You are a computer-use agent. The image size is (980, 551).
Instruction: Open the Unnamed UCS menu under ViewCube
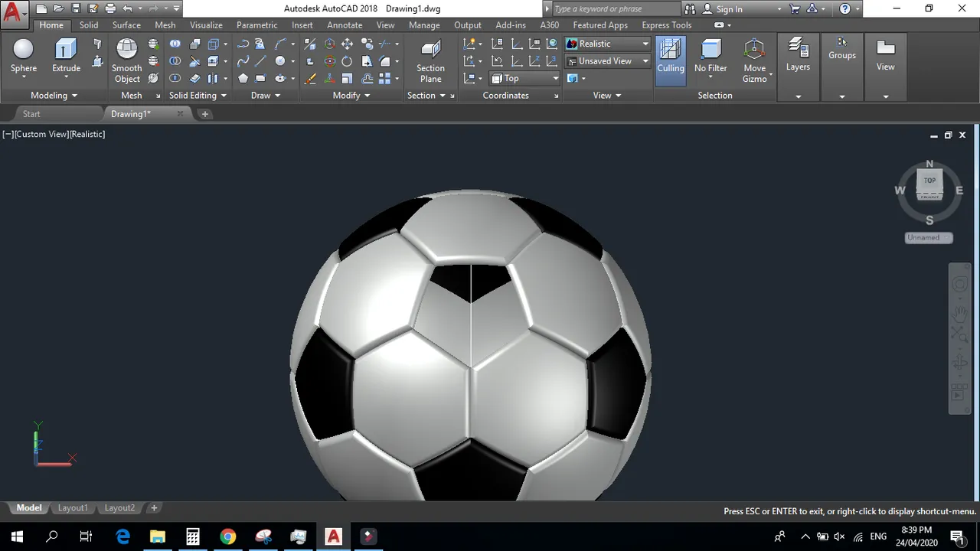pos(929,238)
